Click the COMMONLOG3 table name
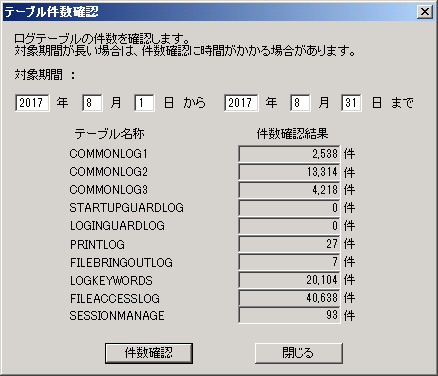 click(x=108, y=190)
